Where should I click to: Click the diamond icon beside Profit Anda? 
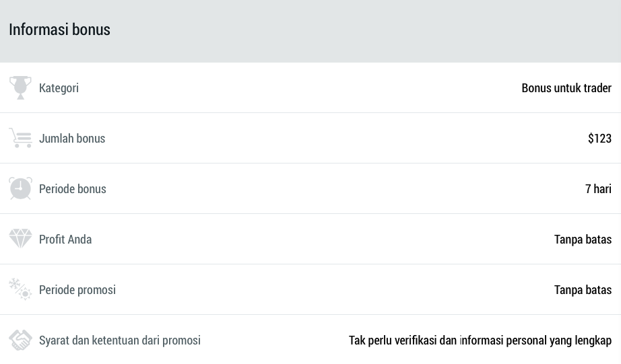click(x=20, y=239)
